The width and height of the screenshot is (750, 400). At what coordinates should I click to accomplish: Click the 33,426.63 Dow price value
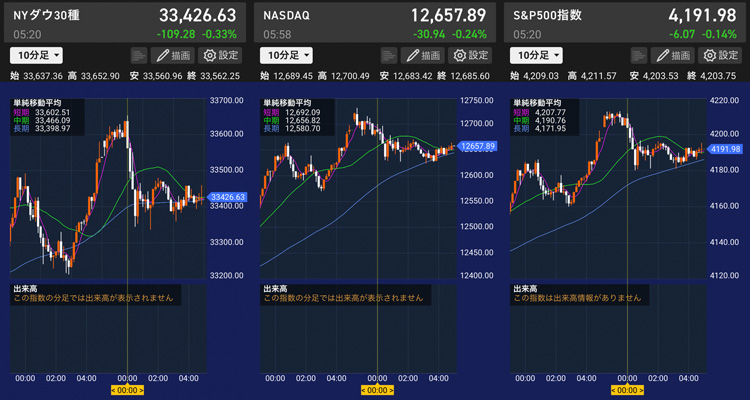pos(198,16)
